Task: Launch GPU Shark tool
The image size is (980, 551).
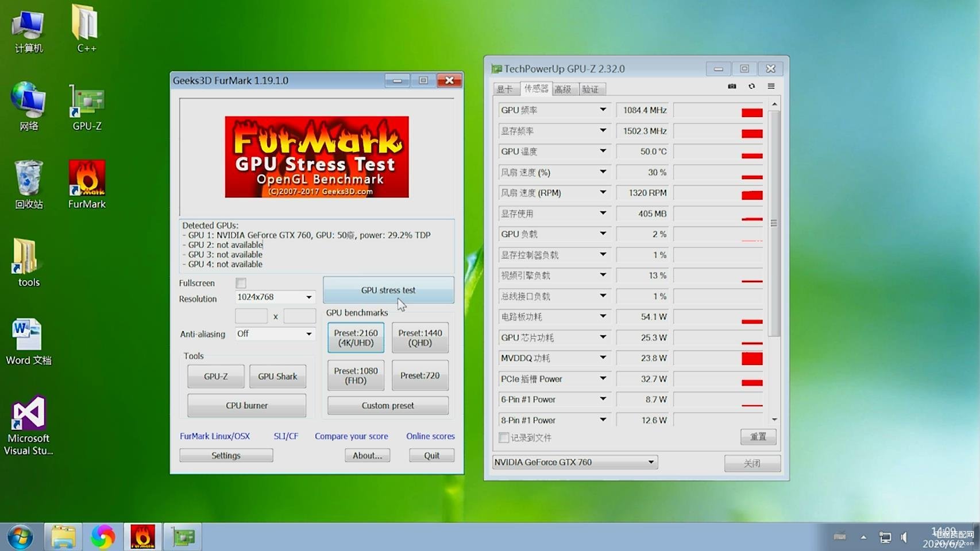Action: (x=277, y=377)
